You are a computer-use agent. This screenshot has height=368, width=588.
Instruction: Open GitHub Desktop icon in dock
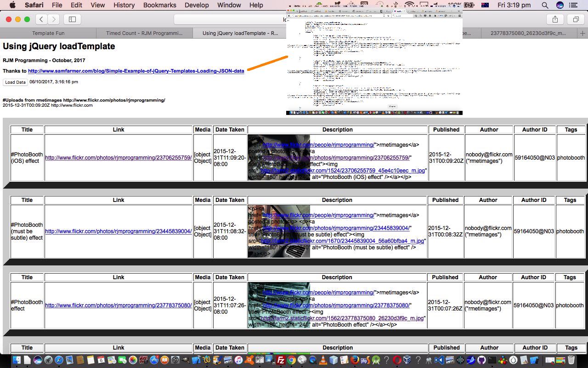[481, 360]
